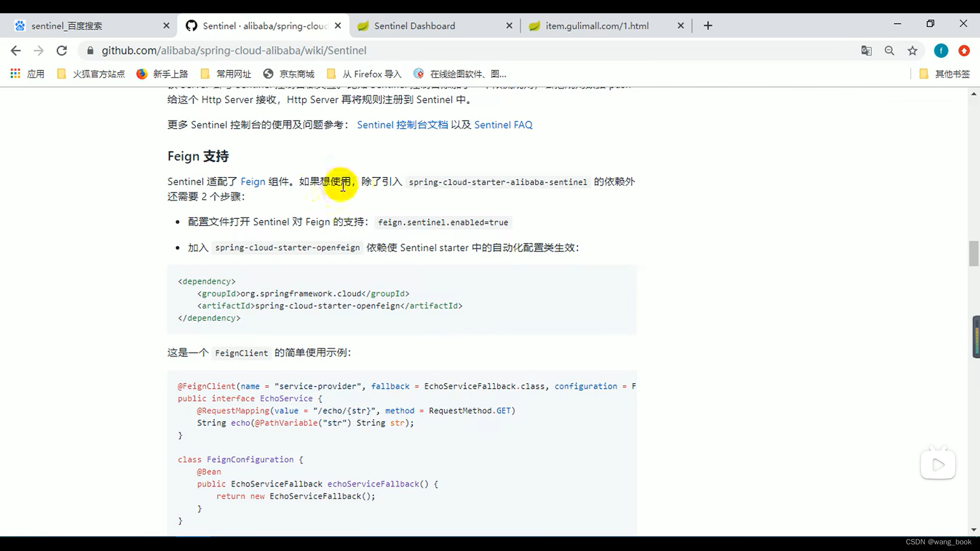Switch to the Sentinel Dashboard tab
The image size is (980, 551).
(x=413, y=26)
